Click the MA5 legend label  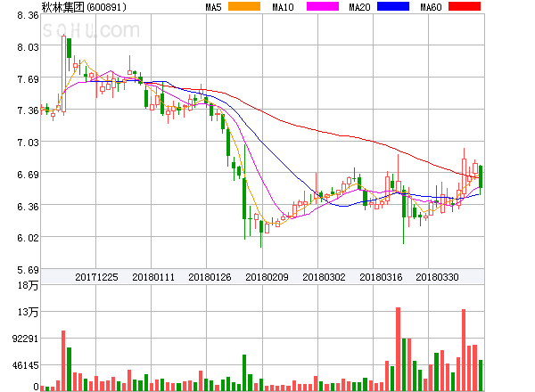(214, 7)
